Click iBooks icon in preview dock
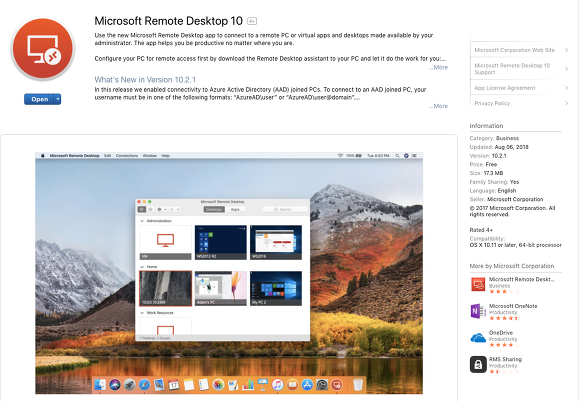 (292, 385)
